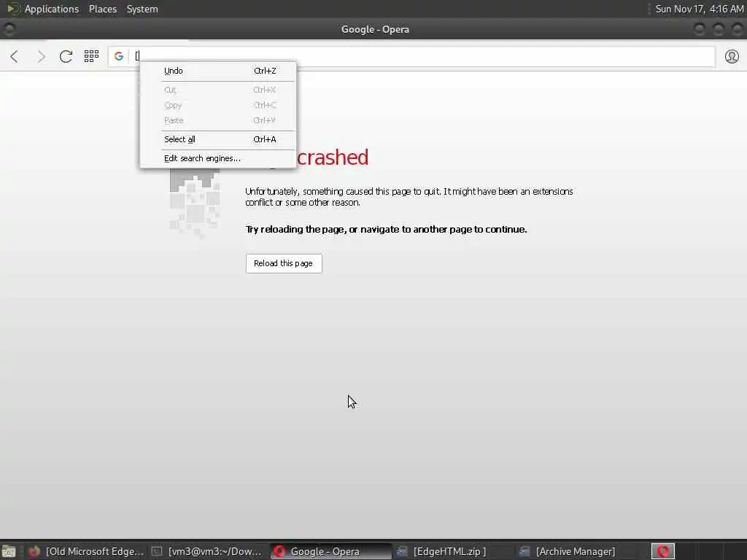The width and height of the screenshot is (747, 560).
Task: Switch to Old Microsoft Edge taskbar window
Action: (x=86, y=551)
